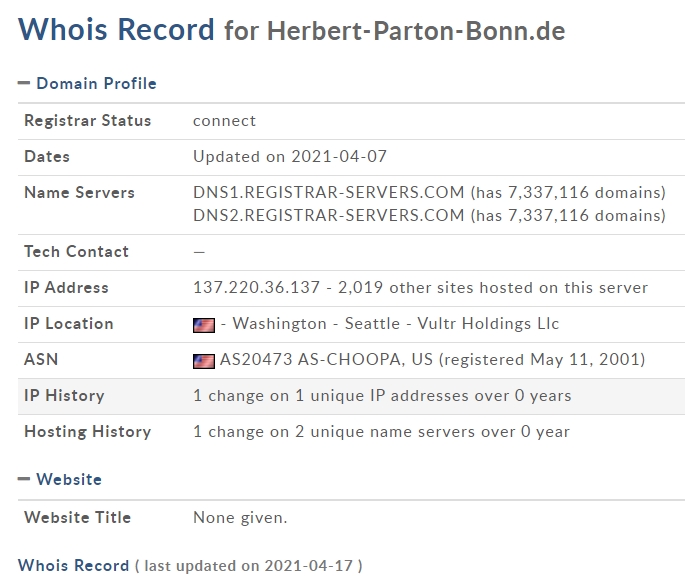Click the minus icon before Website heading
This screenshot has width=685, height=584.
click(24, 479)
